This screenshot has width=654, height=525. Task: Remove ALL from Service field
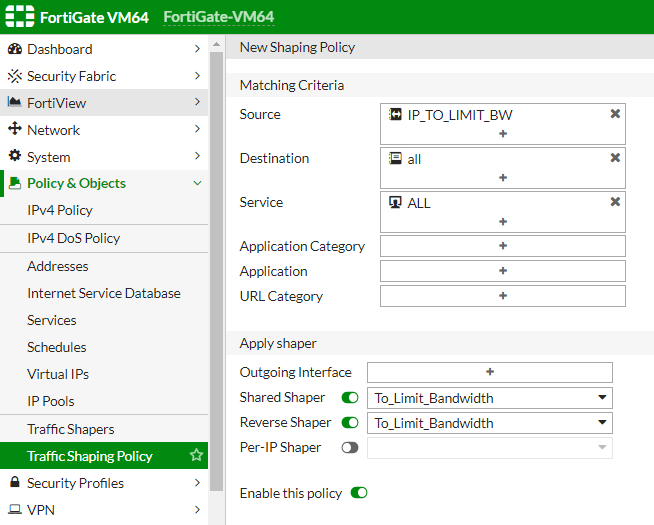(x=615, y=202)
